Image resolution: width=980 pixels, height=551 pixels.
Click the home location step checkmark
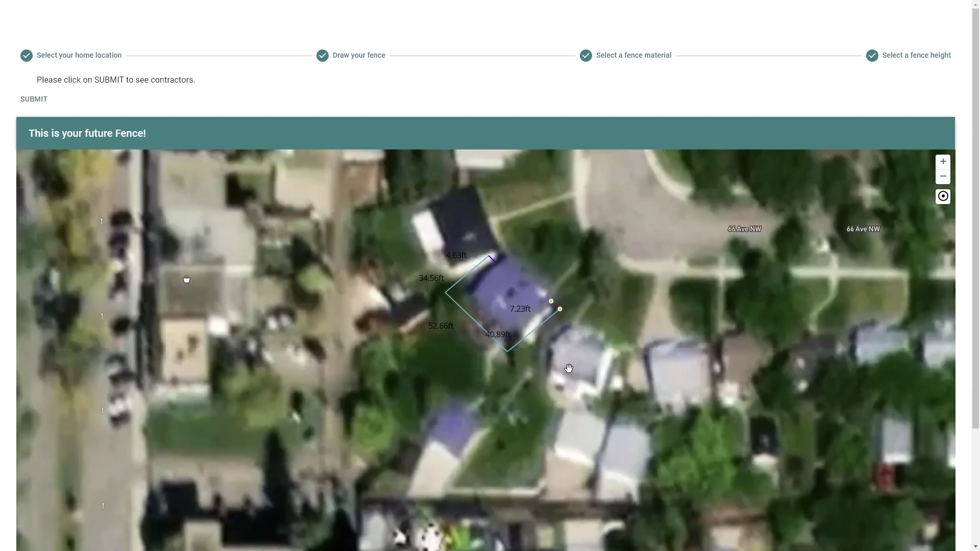click(x=27, y=56)
